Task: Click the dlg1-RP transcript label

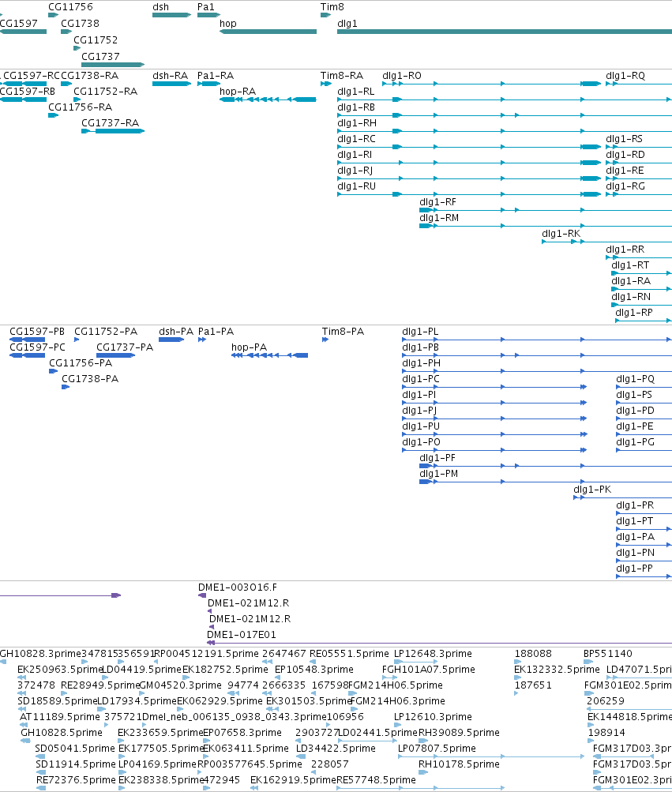Action: tap(634, 313)
